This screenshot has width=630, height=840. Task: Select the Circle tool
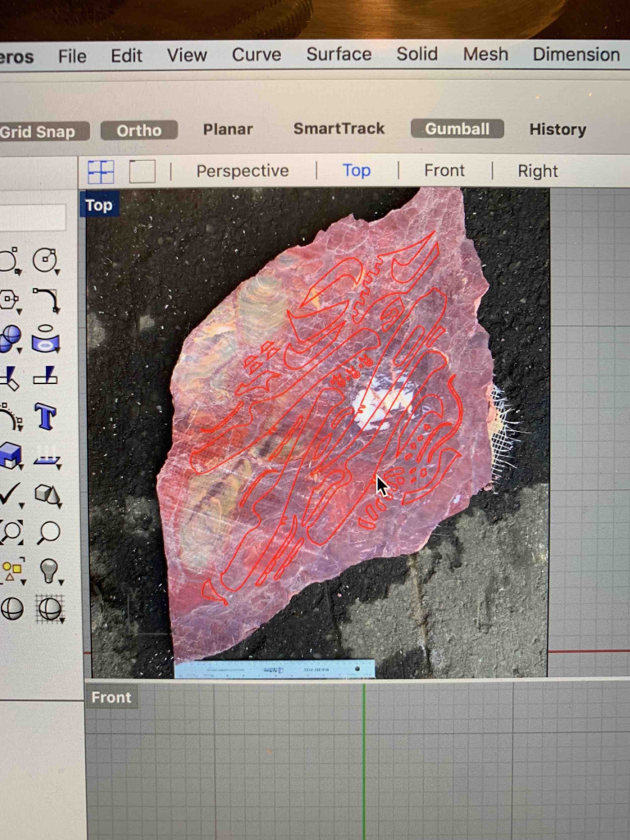[x=44, y=260]
